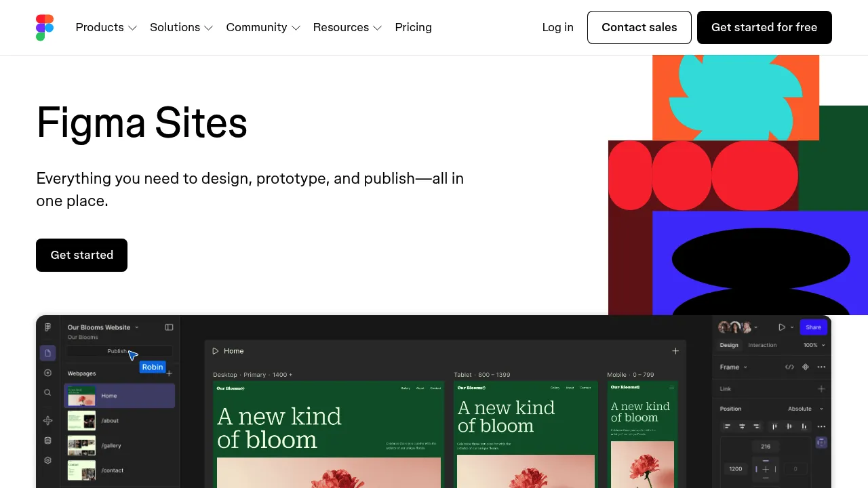Screen dimensions: 868x488
Task: Switch to the Design tab
Action: [729, 346]
